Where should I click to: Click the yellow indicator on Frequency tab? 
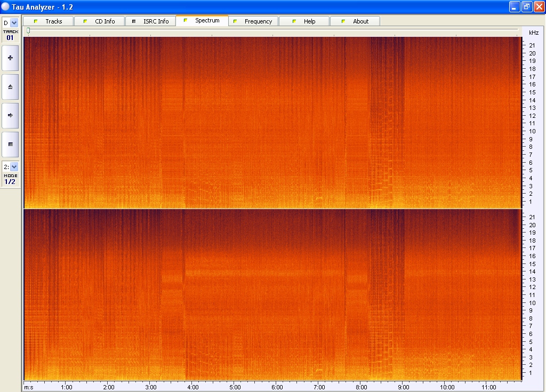click(x=236, y=21)
